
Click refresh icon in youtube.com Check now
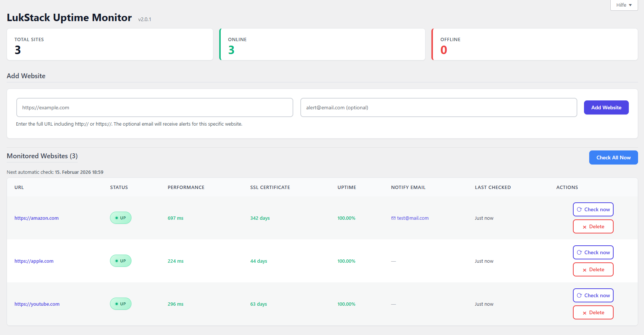tap(579, 295)
